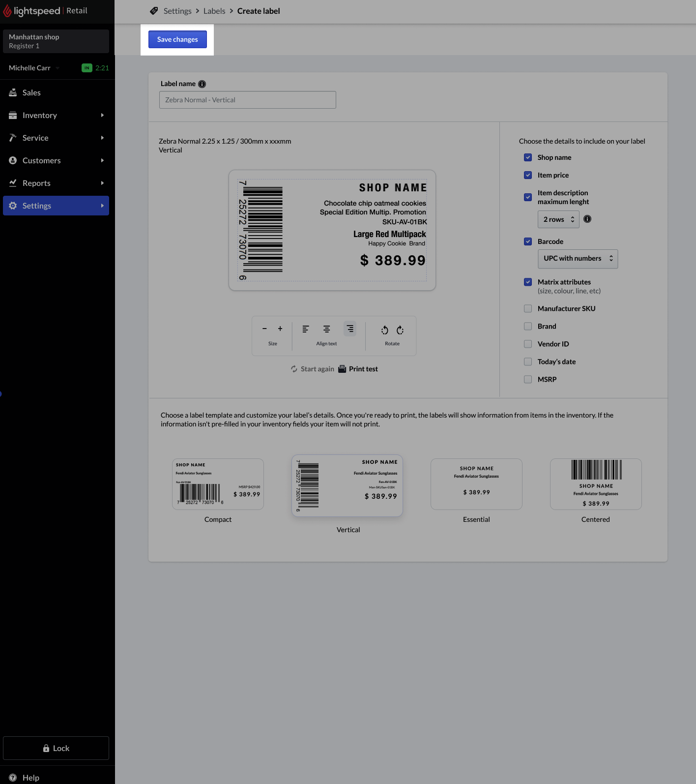Select the Centered label template
This screenshot has height=784, width=696.
coord(596,484)
